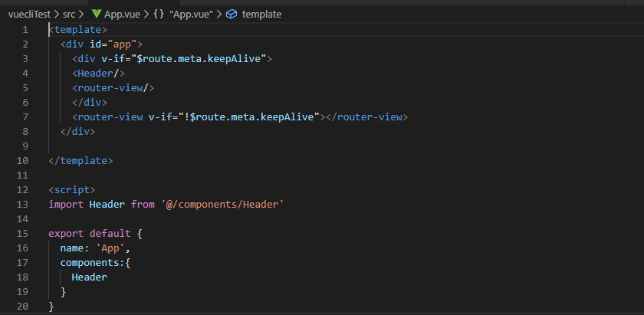Click the components:{ property line
This screenshot has width=644, height=315.
(x=95, y=263)
